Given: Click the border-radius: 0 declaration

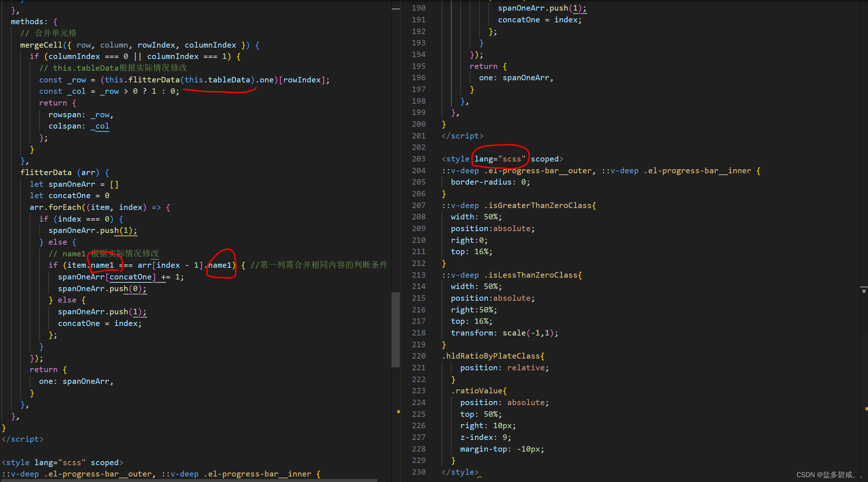Looking at the screenshot, I should (x=490, y=182).
